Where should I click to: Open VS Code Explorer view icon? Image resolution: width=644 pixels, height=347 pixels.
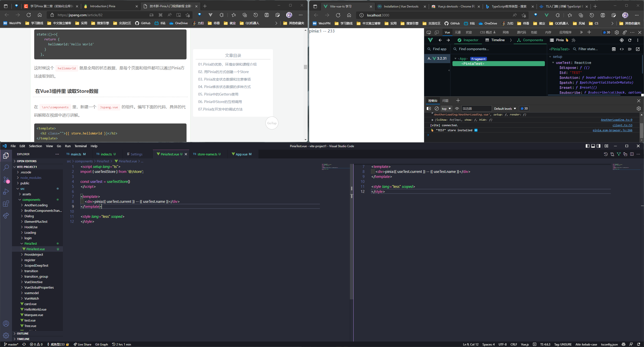[6, 156]
